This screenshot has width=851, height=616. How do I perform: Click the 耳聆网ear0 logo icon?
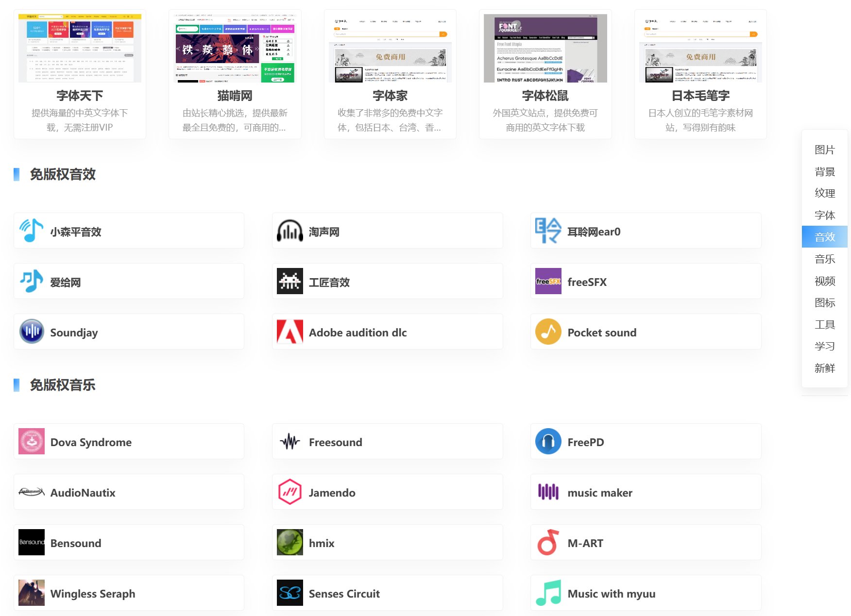coord(548,231)
